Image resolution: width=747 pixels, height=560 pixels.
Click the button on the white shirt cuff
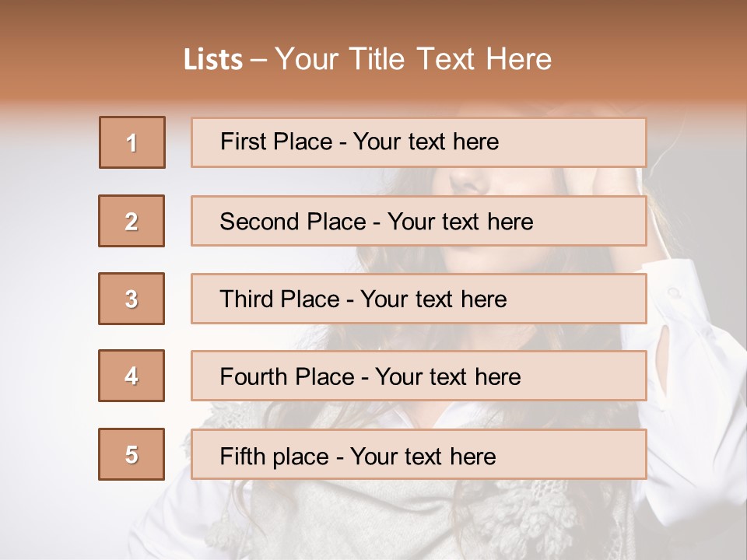(674, 292)
